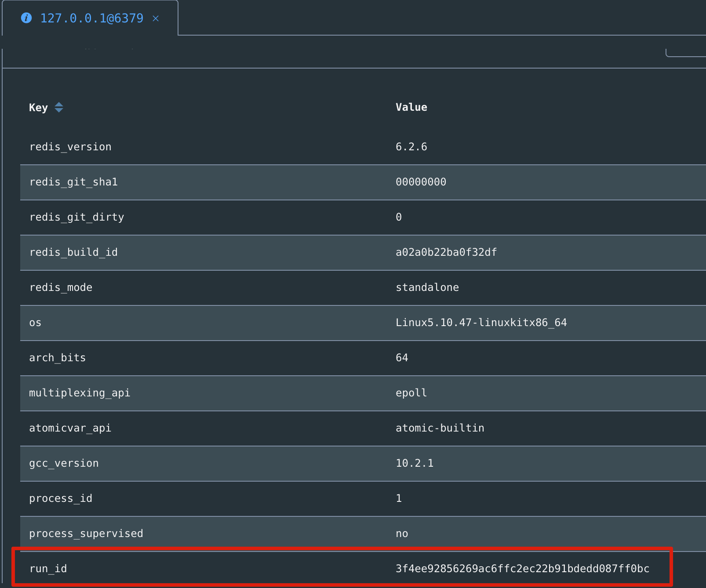Select the redis_git_dirty key cell
The height and width of the screenshot is (588, 706).
click(x=76, y=217)
